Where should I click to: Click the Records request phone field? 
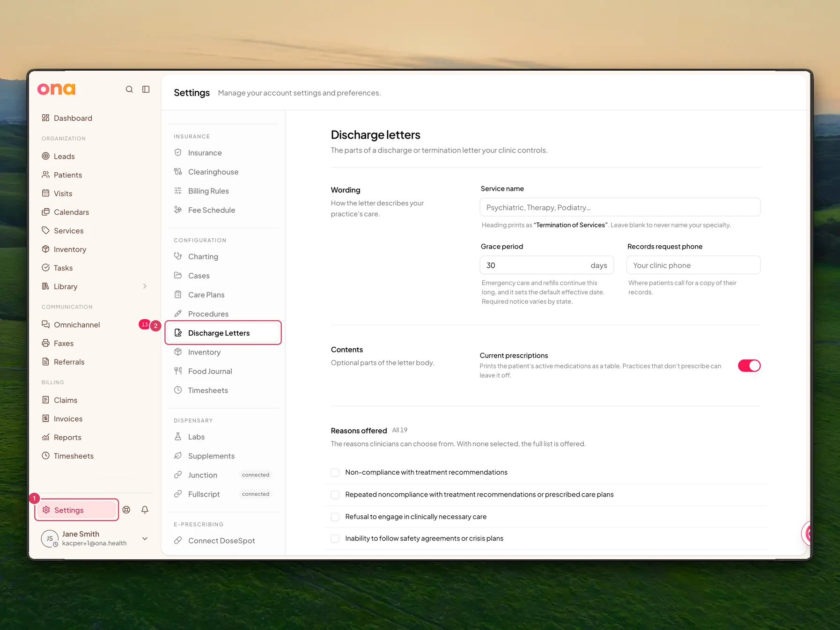[693, 265]
